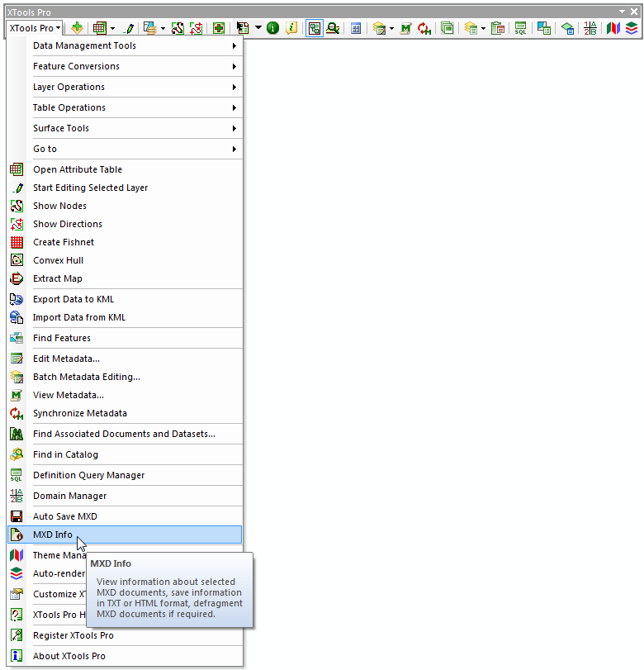The width and height of the screenshot is (644, 670).
Task: Select the Show Nodes menu entry
Action: pos(125,206)
